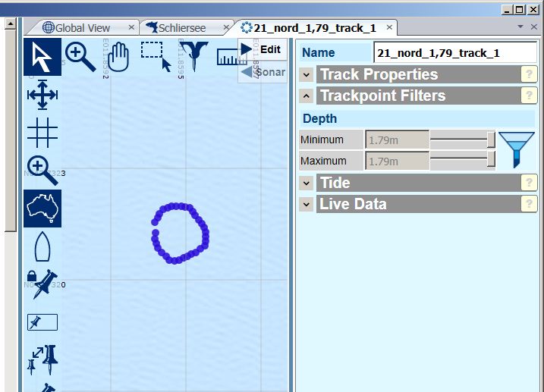Toggle the Australia map layer button
544x392 pixels.
point(42,209)
